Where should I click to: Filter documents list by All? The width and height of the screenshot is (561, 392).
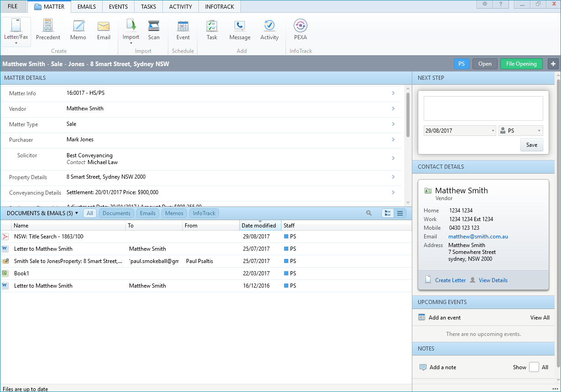point(90,213)
